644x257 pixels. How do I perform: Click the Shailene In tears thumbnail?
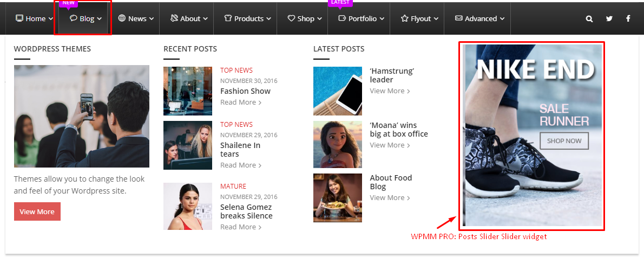point(188,145)
